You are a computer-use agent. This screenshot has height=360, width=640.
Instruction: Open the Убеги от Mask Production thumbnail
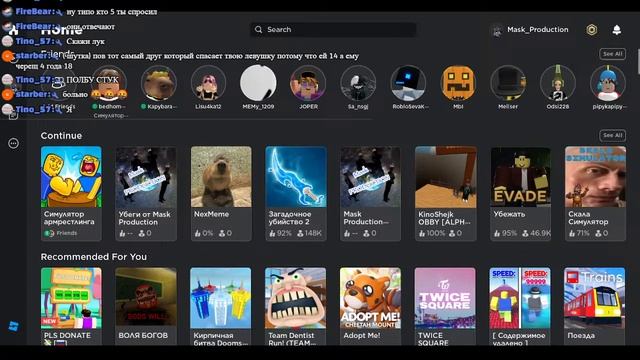[x=146, y=177]
